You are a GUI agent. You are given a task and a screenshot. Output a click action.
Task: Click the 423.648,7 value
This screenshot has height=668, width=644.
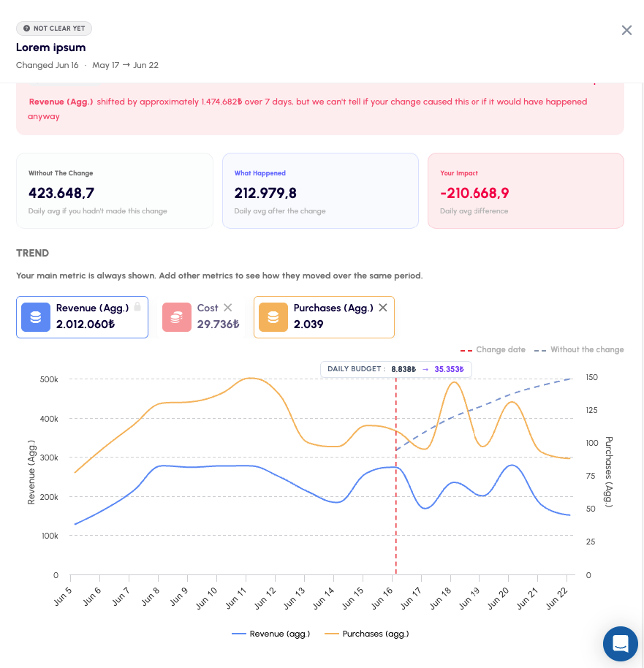pyautogui.click(x=61, y=194)
